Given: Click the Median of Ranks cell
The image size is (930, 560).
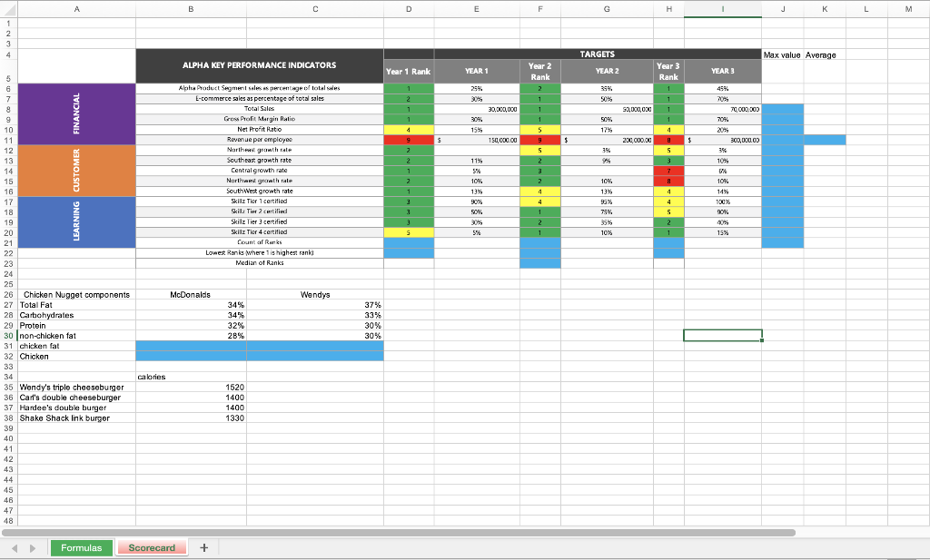Looking at the screenshot, I should [x=259, y=262].
